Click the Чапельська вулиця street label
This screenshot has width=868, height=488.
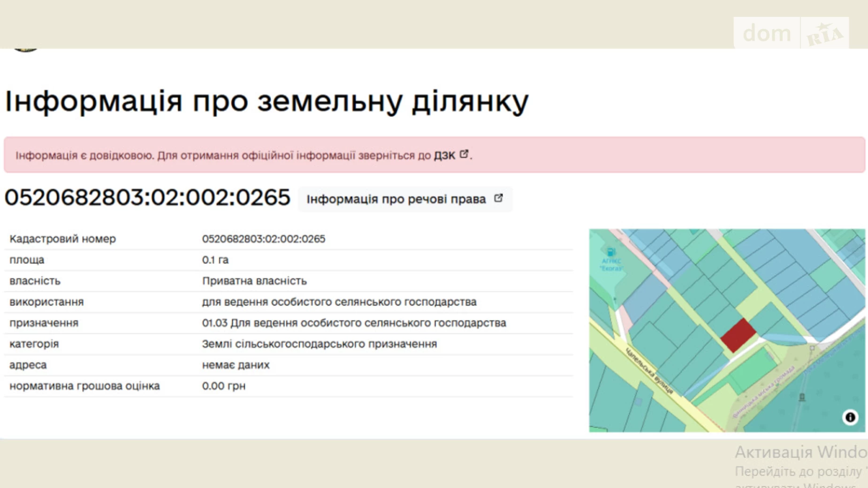[x=649, y=371]
